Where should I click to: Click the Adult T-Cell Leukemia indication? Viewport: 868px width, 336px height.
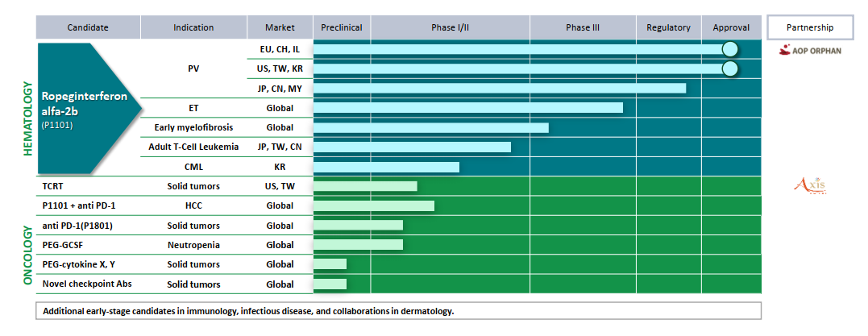coord(193,147)
